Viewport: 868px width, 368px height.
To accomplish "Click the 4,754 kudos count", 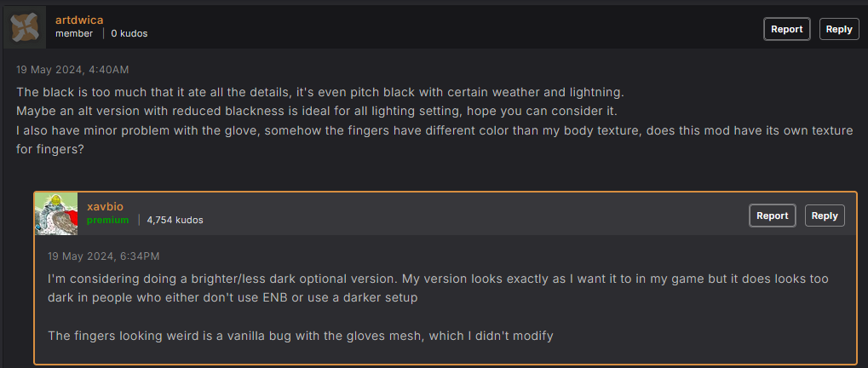I will pyautogui.click(x=175, y=220).
